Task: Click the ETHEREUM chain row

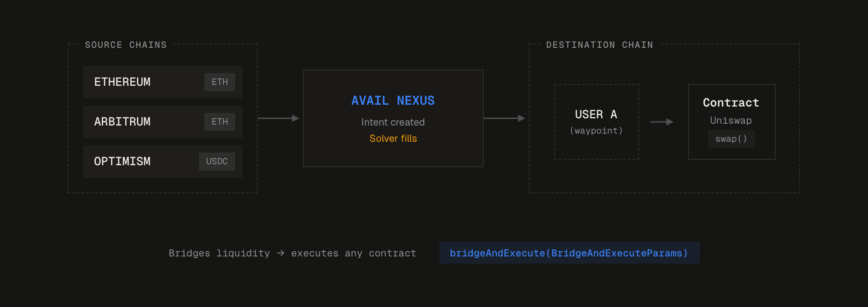Action: click(x=163, y=82)
